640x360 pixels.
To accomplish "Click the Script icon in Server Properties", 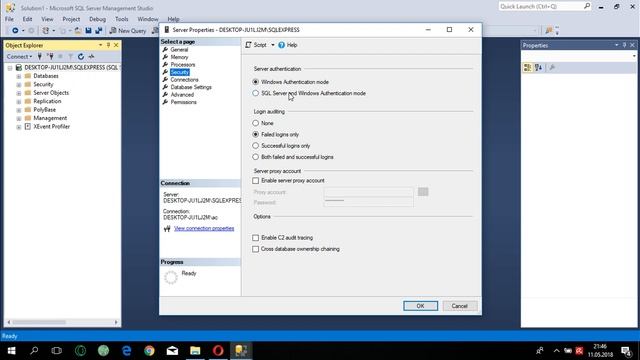I will 249,45.
